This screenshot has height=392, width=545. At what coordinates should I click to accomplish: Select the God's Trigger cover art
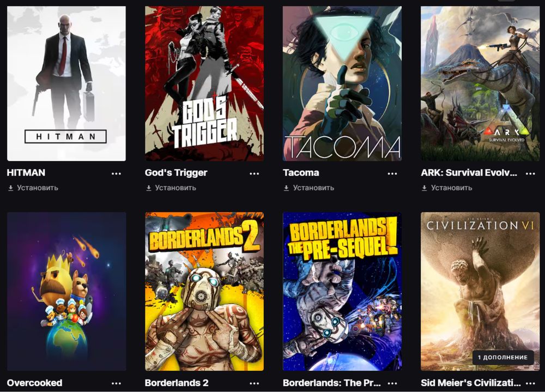pyautogui.click(x=204, y=83)
